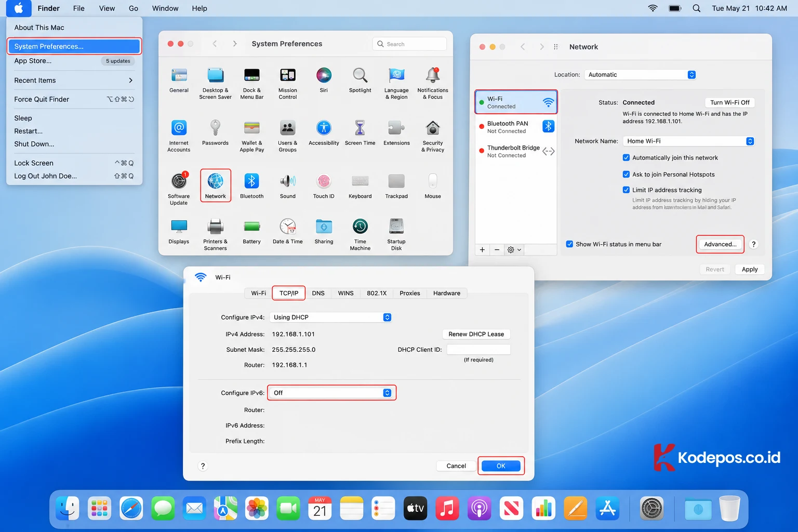Select Thunderbolt Bridge service in list
Screen dimensions: 798x532
point(516,151)
